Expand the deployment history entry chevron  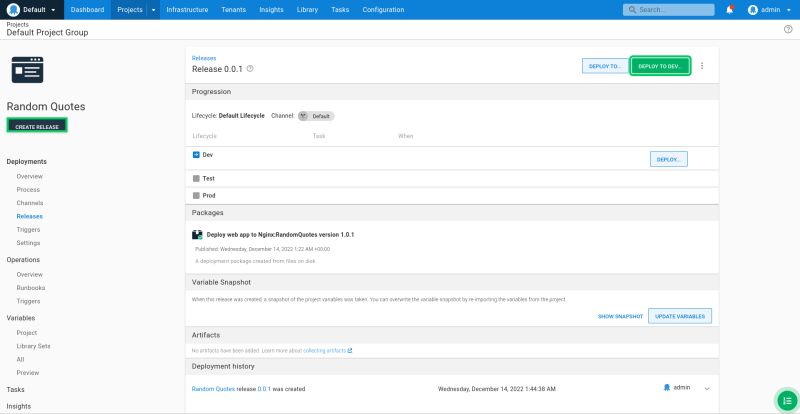coord(707,389)
